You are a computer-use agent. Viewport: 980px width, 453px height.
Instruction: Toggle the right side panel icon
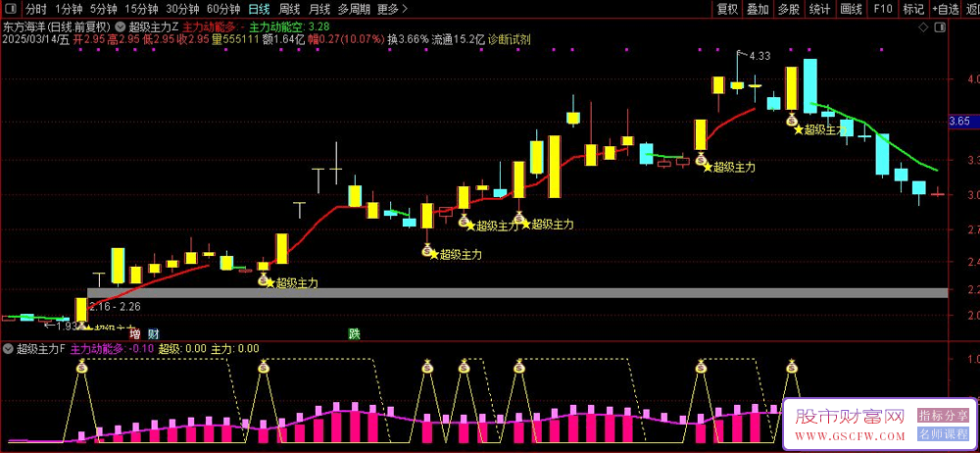coord(939,27)
